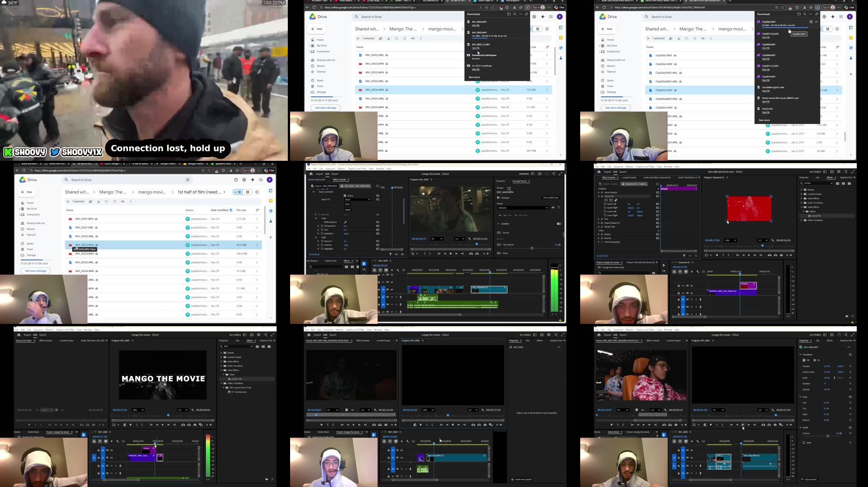Expand Vector Motion in Effect Controls

pyautogui.click(x=599, y=193)
